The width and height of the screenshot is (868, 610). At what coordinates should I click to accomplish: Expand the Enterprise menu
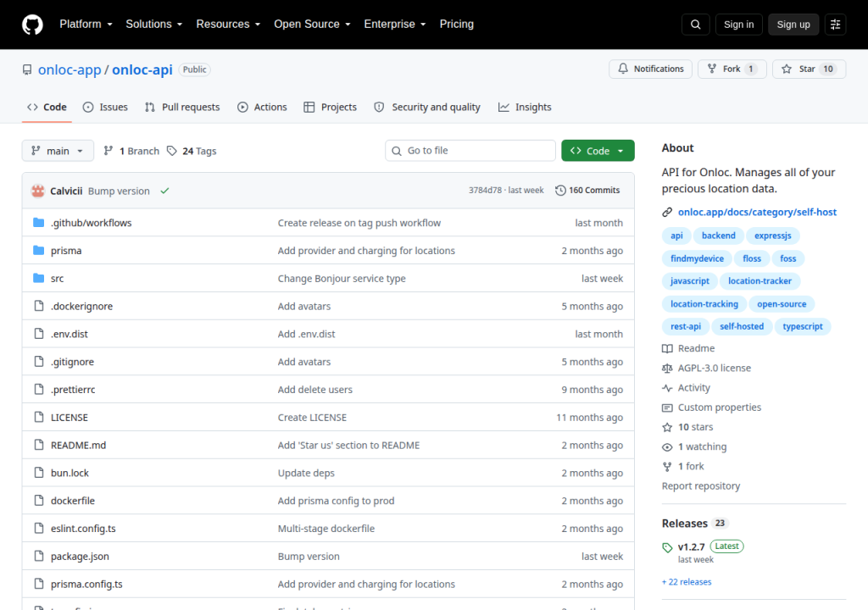(x=395, y=25)
